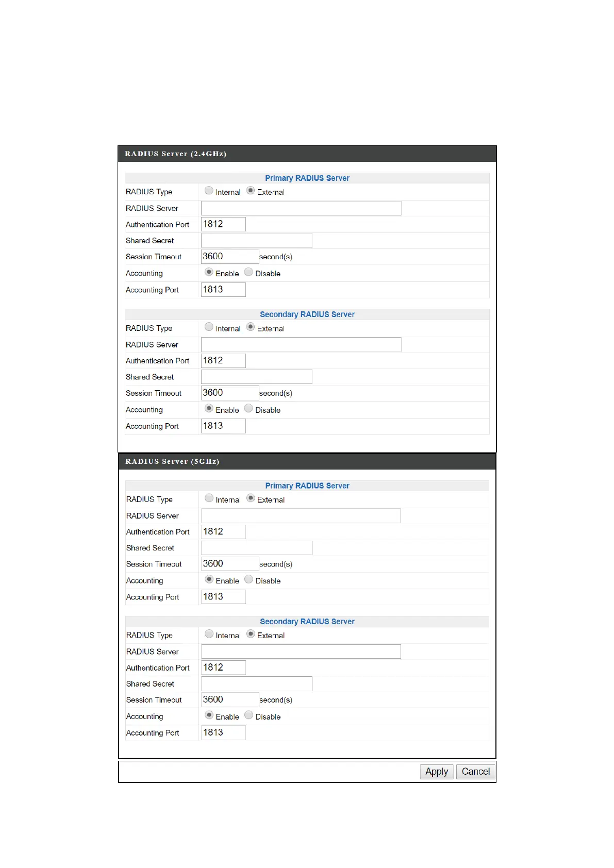Edit 2.4GHz primary Session Timeout field
This screenshot has height=868, width=614.
pos(229,257)
